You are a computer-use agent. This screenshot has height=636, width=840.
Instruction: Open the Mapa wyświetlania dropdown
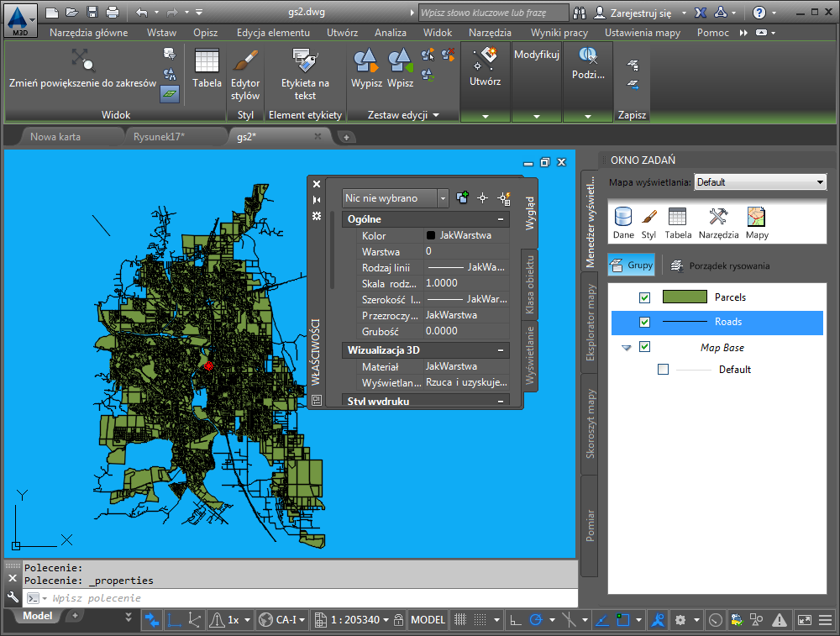[x=760, y=182]
